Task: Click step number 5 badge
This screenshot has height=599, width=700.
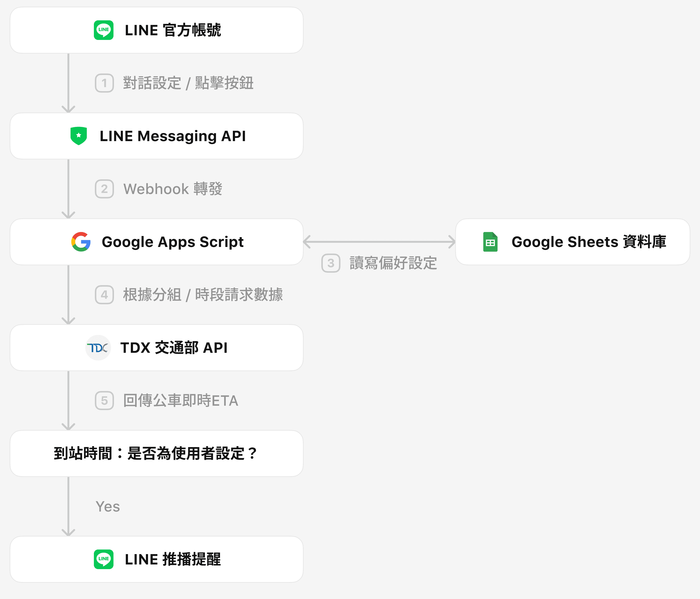Action: (x=104, y=401)
